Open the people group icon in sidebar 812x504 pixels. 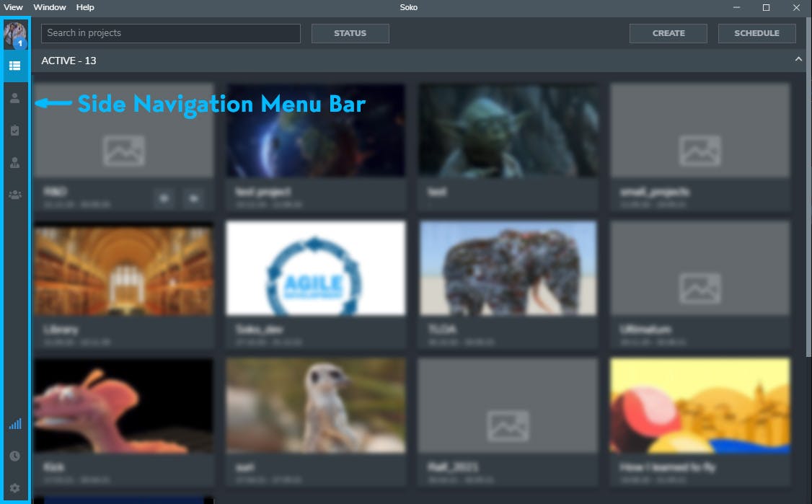[15, 195]
